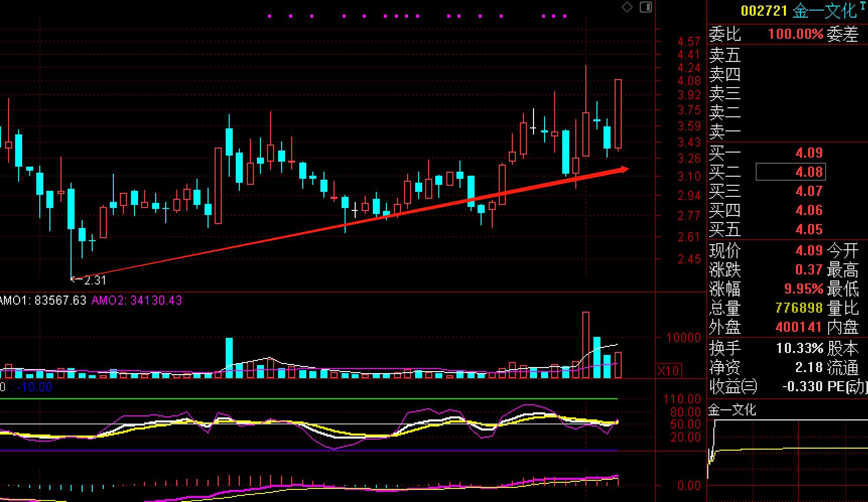
Task: Select the boxed 买二 price 4.08
Action: pos(790,172)
